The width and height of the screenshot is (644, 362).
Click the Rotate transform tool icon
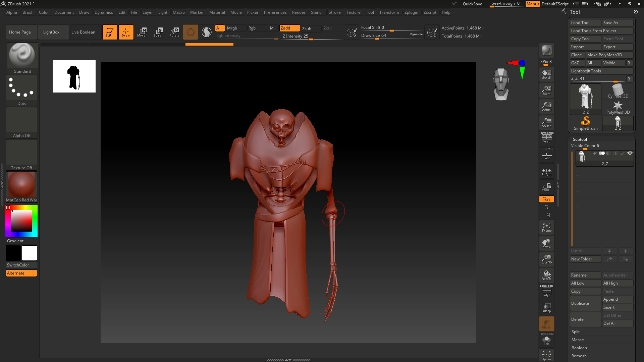(x=174, y=32)
